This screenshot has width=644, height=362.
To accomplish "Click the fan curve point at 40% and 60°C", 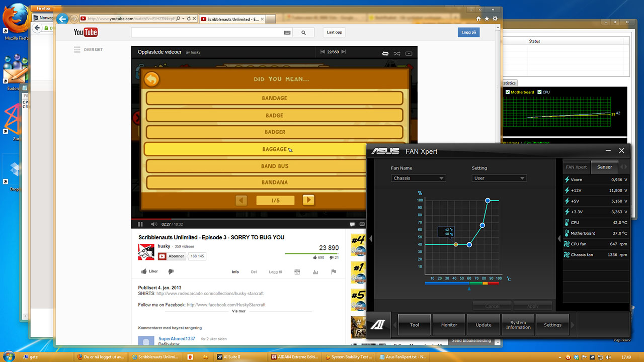I will [x=469, y=245].
